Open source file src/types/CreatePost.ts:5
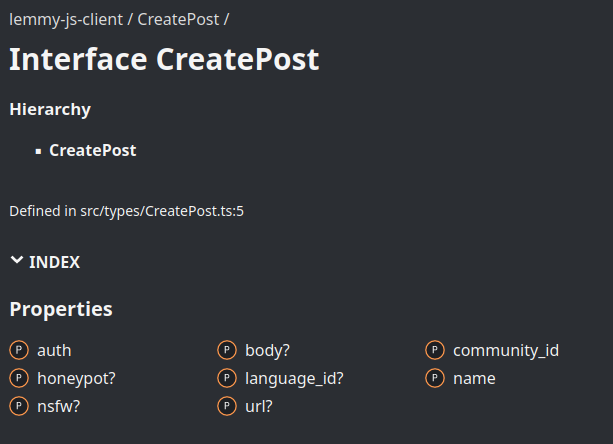 (x=162, y=211)
